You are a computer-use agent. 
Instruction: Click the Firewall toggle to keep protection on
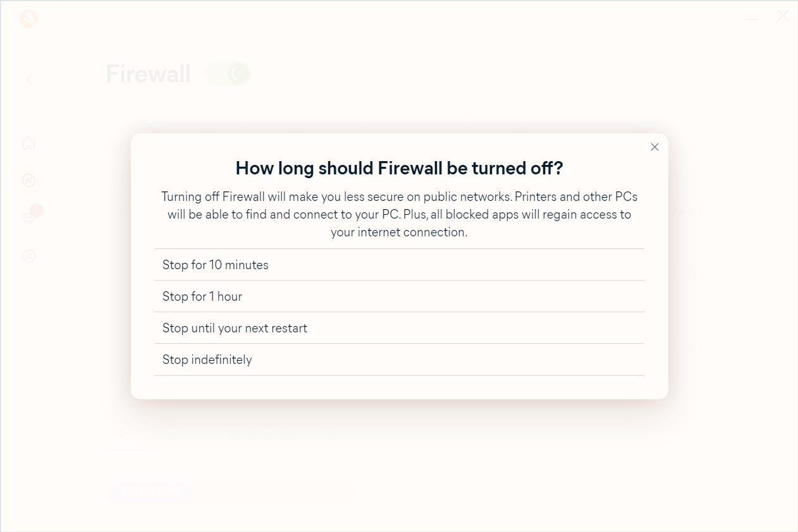point(228,74)
